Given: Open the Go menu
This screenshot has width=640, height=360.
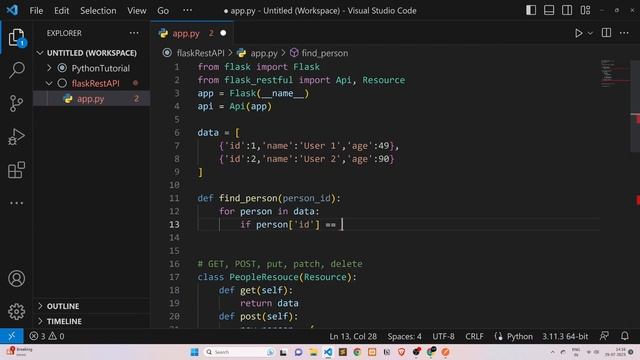Looking at the screenshot, I should 163,10.
